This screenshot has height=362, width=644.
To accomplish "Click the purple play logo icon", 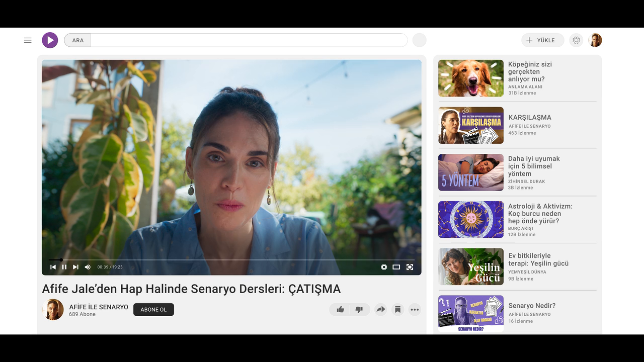I will click(50, 40).
